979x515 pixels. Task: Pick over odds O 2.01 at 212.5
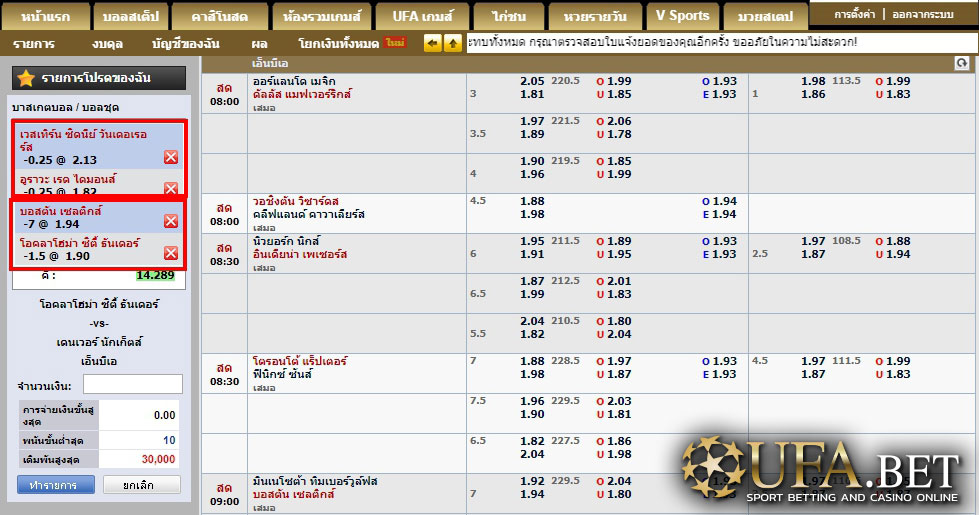[x=614, y=281]
